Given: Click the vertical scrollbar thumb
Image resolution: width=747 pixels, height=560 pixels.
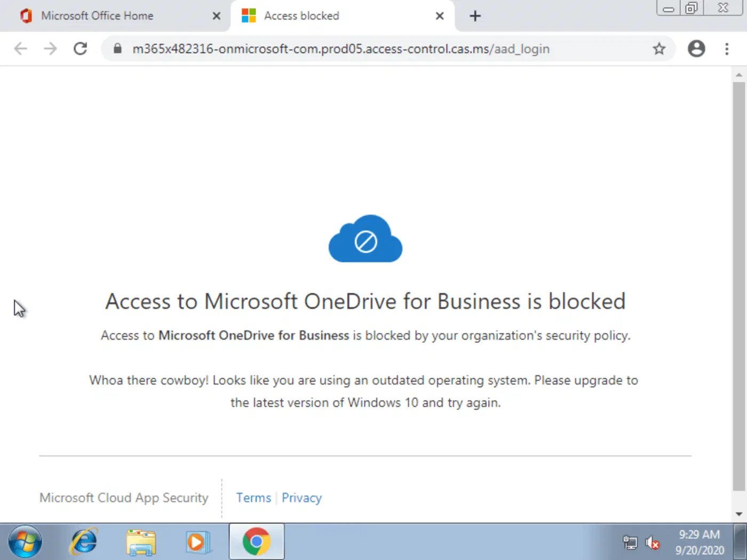Looking at the screenshot, I should point(739,285).
